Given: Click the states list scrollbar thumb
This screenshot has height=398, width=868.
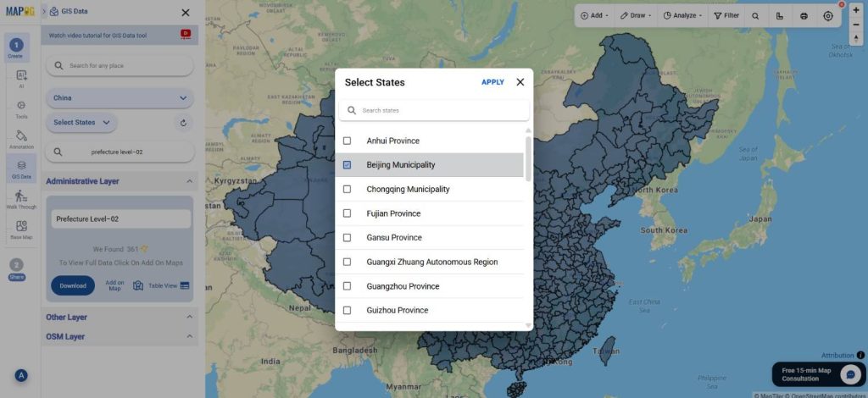Looking at the screenshot, I should click(528, 158).
